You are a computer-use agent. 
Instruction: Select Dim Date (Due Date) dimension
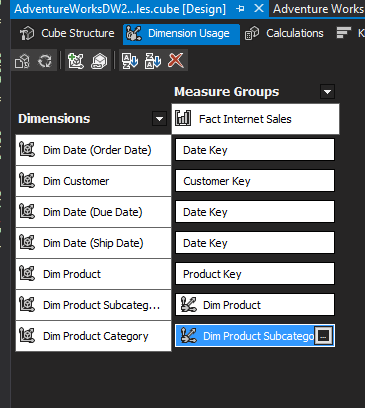pos(93,212)
